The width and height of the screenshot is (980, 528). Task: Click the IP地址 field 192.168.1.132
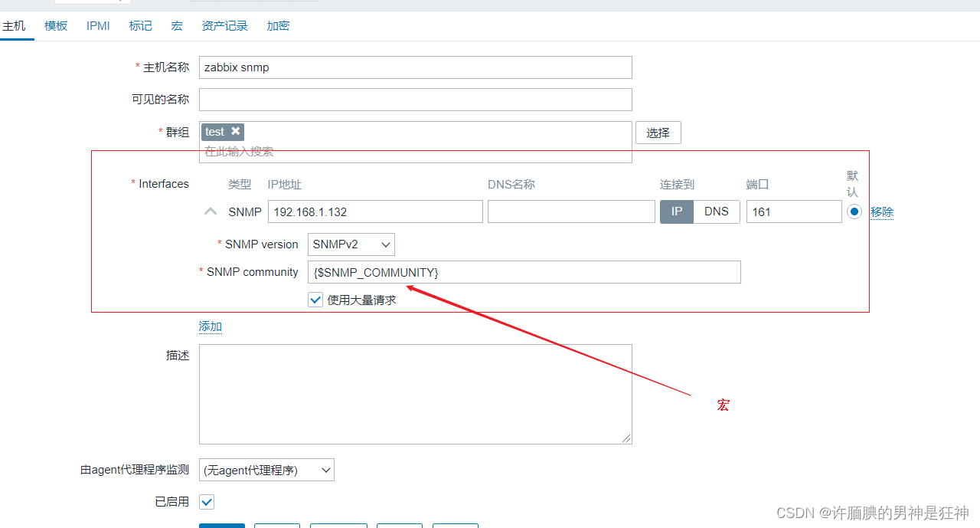tap(375, 212)
